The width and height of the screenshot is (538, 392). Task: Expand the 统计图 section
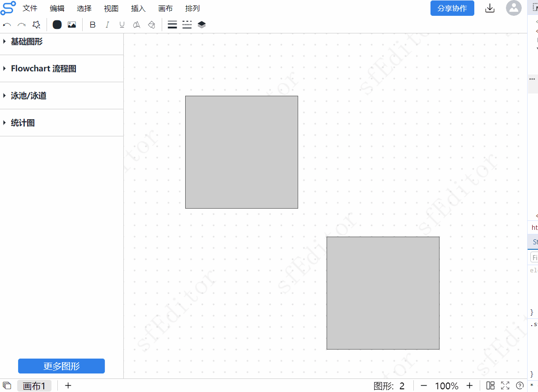coord(62,123)
